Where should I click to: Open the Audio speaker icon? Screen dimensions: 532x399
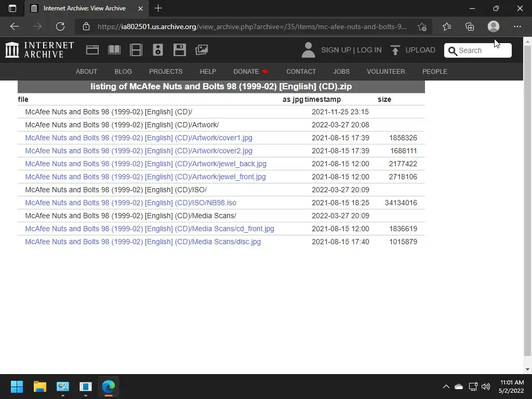(x=158, y=50)
